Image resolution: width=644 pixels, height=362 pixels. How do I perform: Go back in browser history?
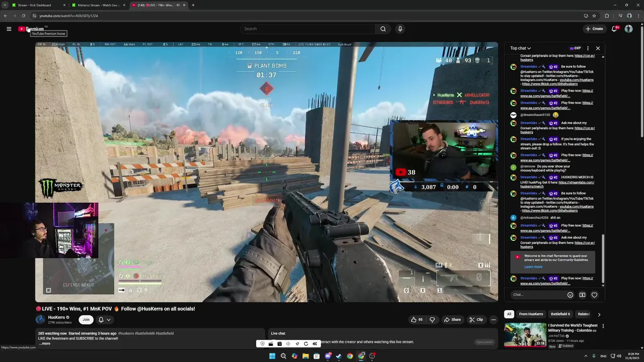coord(5,16)
